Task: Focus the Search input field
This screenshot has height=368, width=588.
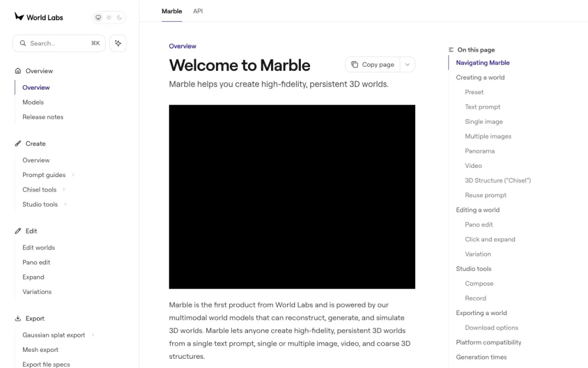Action: [x=59, y=43]
